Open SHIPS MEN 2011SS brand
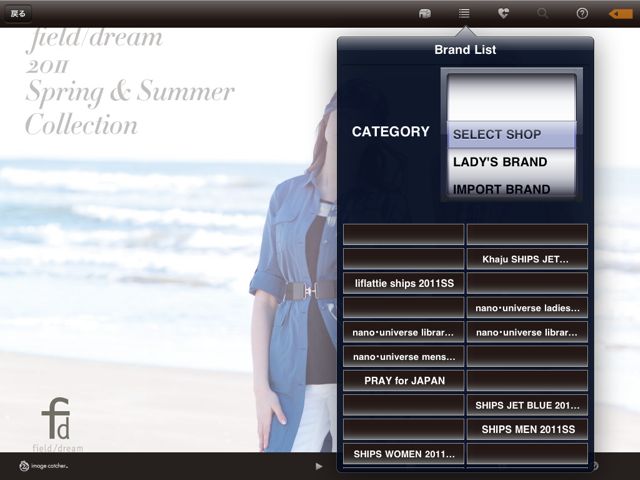Image resolution: width=640 pixels, height=480 pixels. point(527,429)
